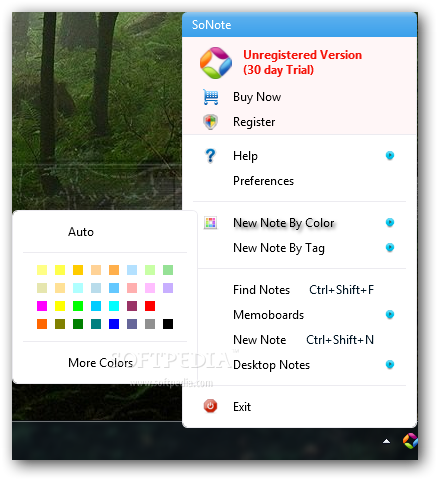Click the palette icon for New Note By Color
This screenshot has height=480, width=438.
(210, 222)
